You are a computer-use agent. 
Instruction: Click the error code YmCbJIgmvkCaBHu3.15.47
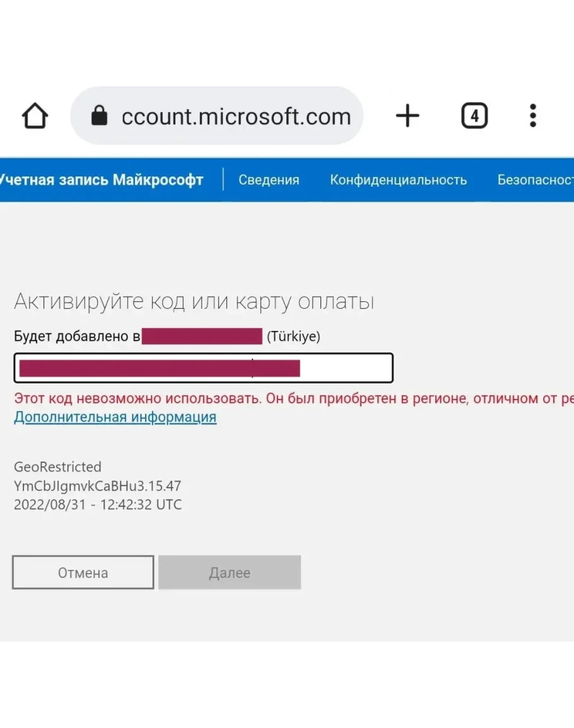[97, 486]
